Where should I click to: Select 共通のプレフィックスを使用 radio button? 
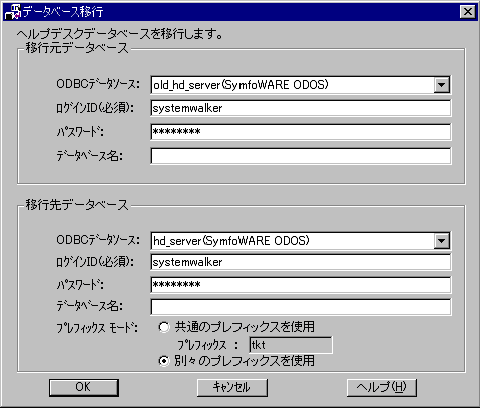(164, 327)
